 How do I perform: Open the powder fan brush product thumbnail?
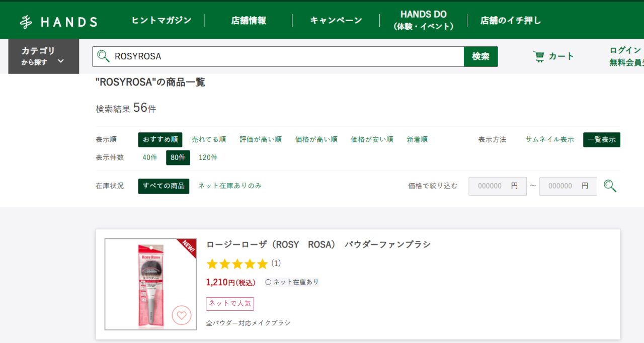[150, 284]
